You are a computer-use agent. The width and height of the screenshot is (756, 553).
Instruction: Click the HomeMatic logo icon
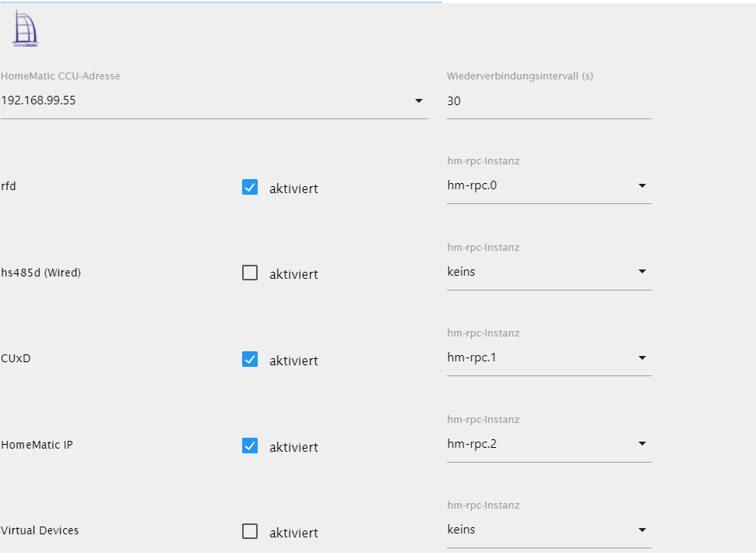(x=26, y=30)
